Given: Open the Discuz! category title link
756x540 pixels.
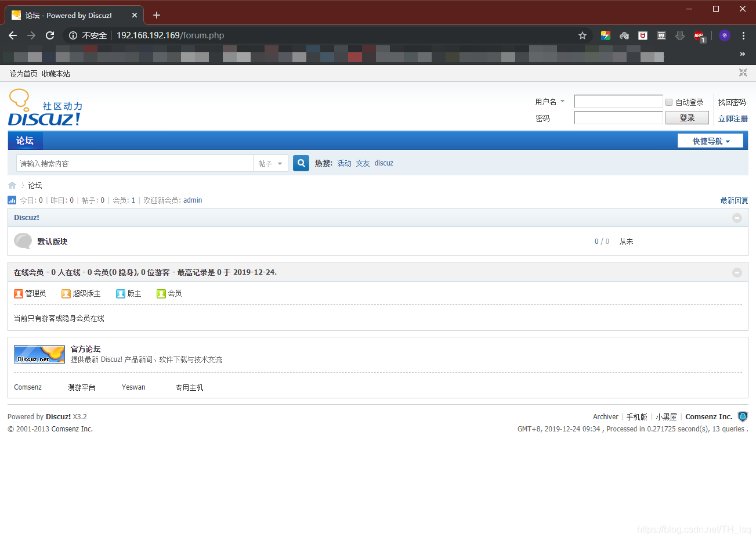Looking at the screenshot, I should [x=27, y=218].
